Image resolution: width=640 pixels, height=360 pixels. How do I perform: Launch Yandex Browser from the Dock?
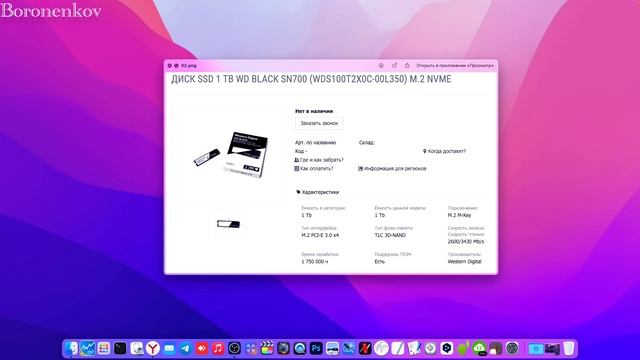click(153, 348)
